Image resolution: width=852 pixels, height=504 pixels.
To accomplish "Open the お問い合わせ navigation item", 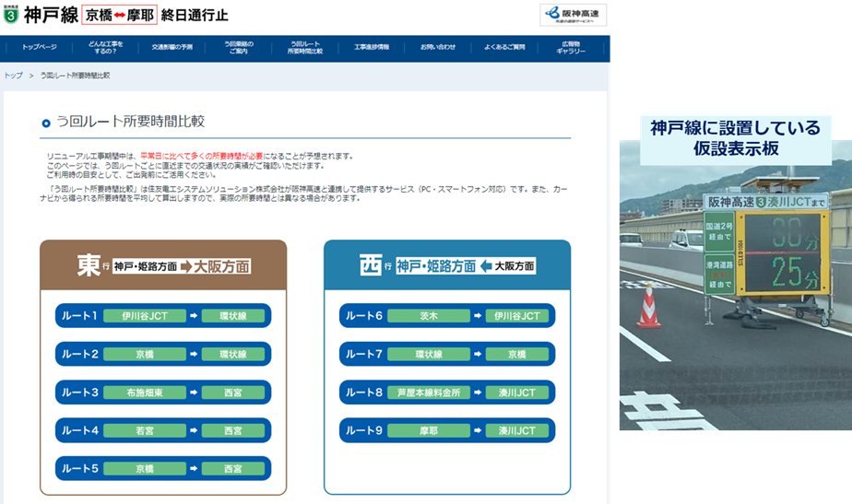I will [438, 47].
